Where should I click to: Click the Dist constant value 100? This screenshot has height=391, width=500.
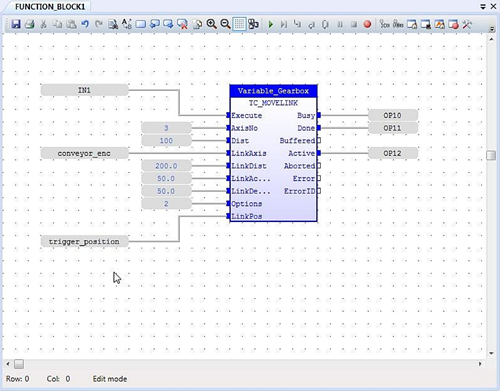click(166, 141)
